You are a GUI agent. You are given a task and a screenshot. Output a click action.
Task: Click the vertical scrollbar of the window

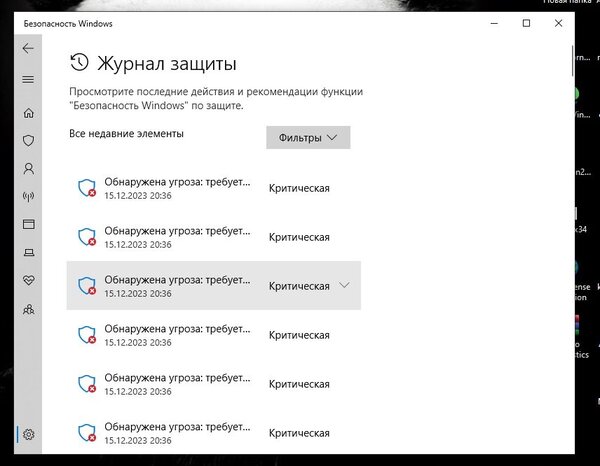point(572,61)
